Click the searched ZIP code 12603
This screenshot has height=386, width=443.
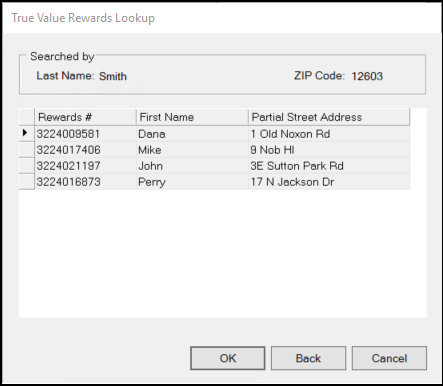click(367, 76)
